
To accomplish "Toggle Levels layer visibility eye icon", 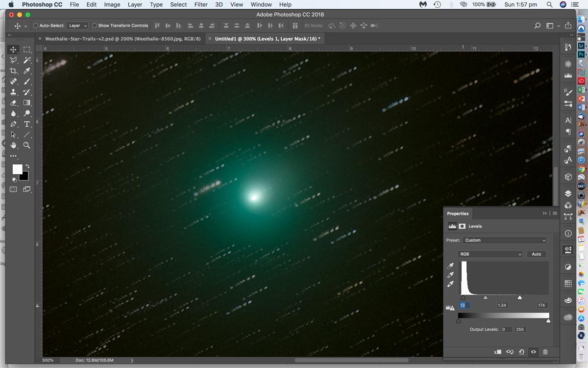I will pos(533,352).
